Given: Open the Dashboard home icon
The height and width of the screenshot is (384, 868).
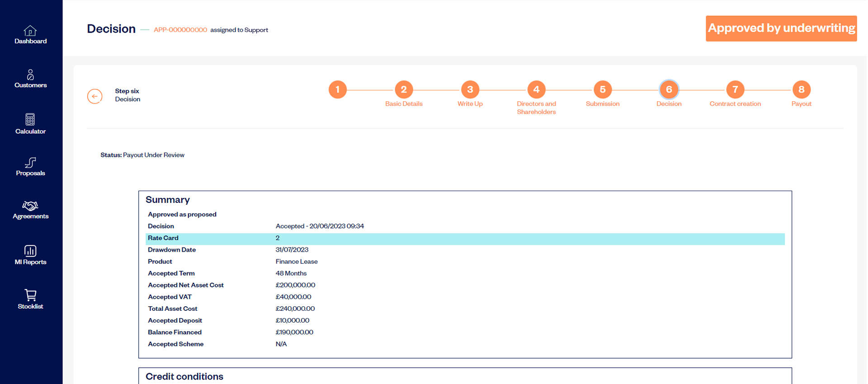Looking at the screenshot, I should [30, 31].
